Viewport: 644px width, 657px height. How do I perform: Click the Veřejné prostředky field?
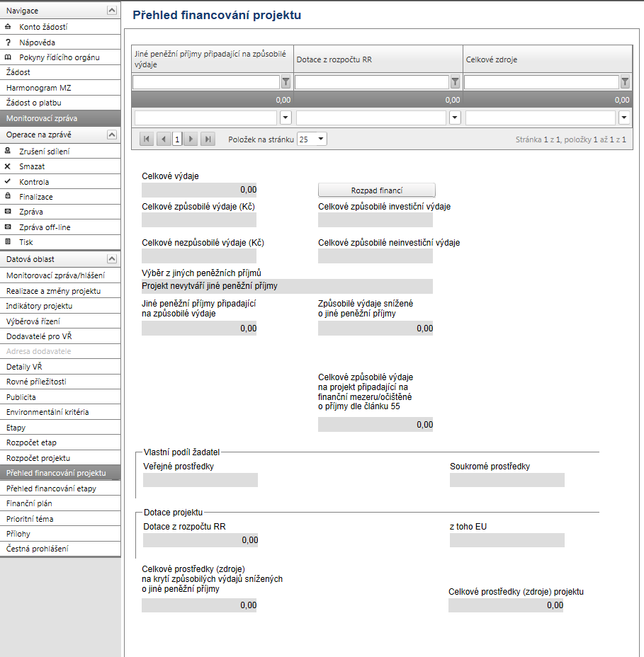point(200,480)
